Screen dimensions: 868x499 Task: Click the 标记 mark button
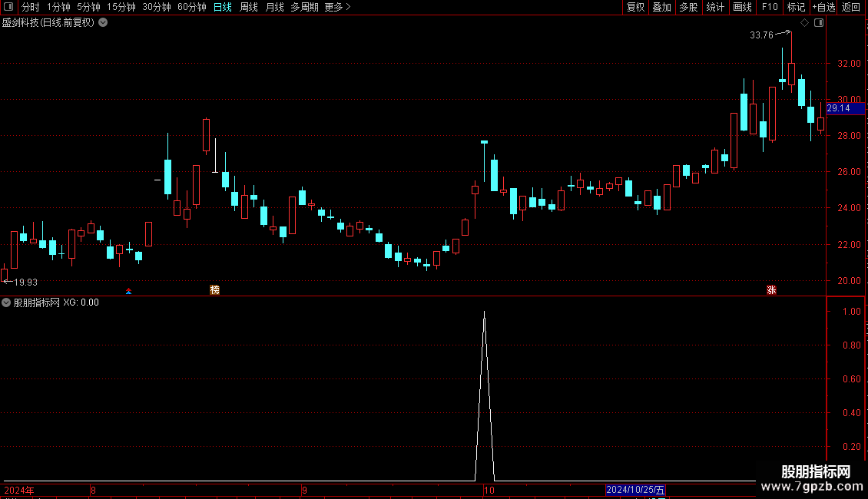pos(796,7)
